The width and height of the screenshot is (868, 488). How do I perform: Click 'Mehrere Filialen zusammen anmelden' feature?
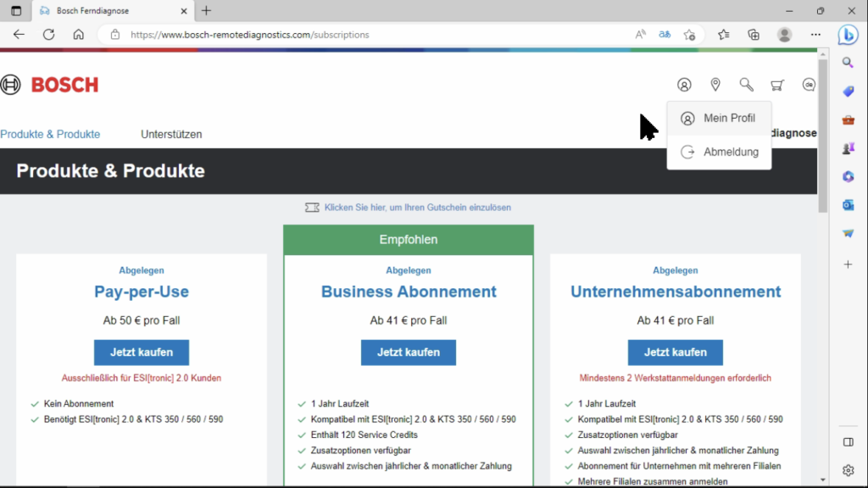653,481
